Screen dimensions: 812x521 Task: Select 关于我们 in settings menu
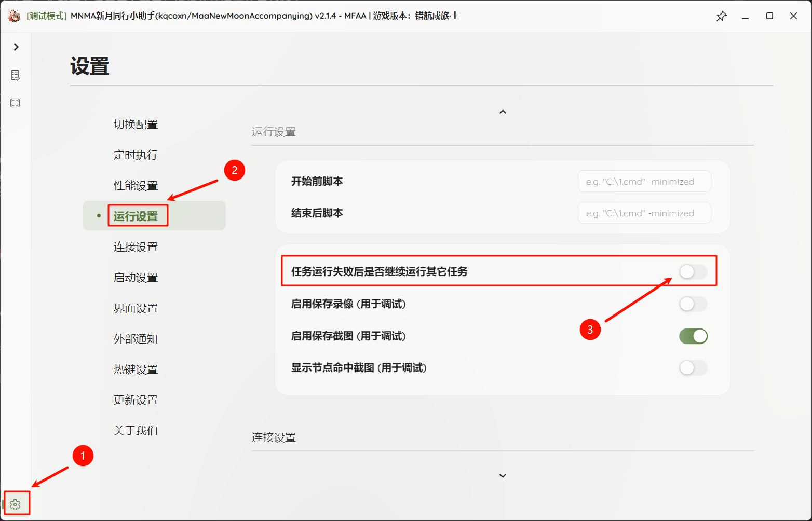(x=136, y=430)
